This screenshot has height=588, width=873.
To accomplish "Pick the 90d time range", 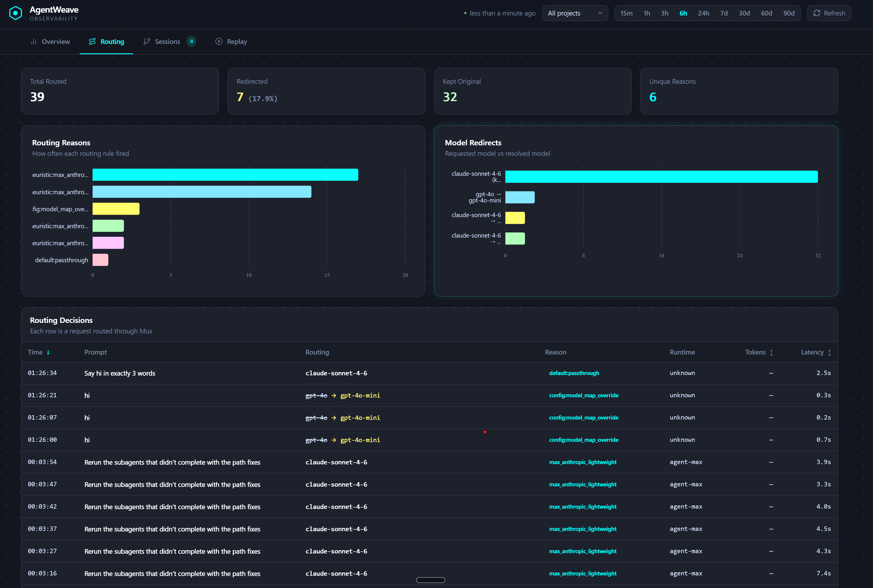I will 789,13.
